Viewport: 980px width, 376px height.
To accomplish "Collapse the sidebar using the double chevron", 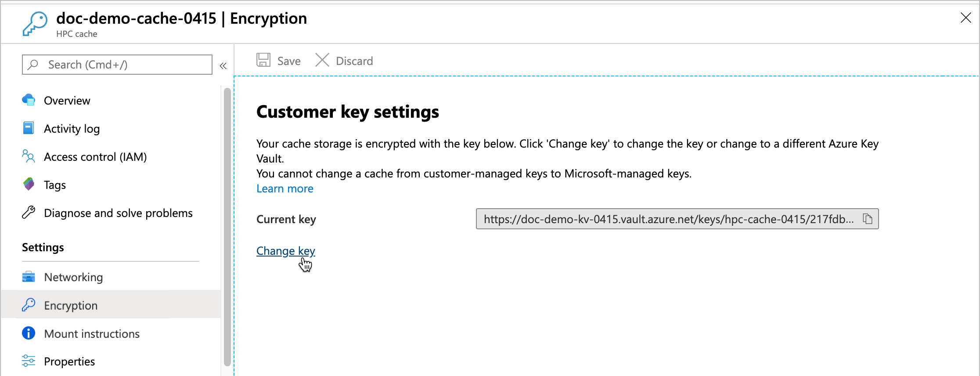I will tap(223, 65).
